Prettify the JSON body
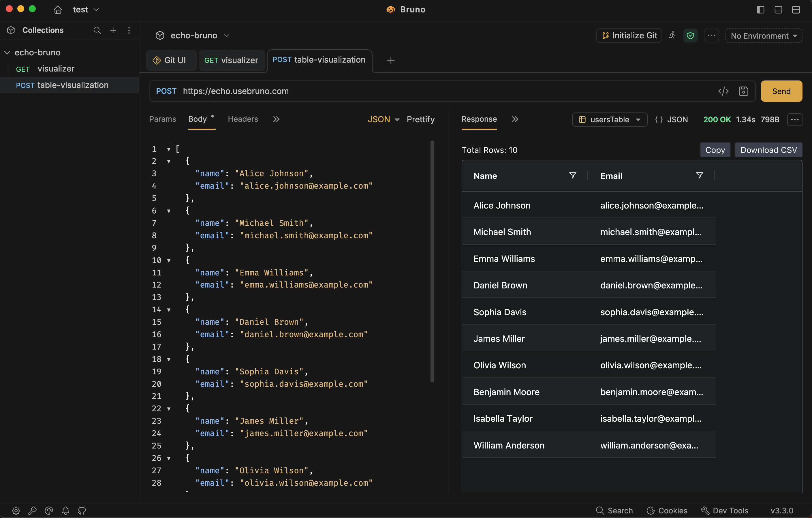Screen dimensions: 812x518 point(420,119)
